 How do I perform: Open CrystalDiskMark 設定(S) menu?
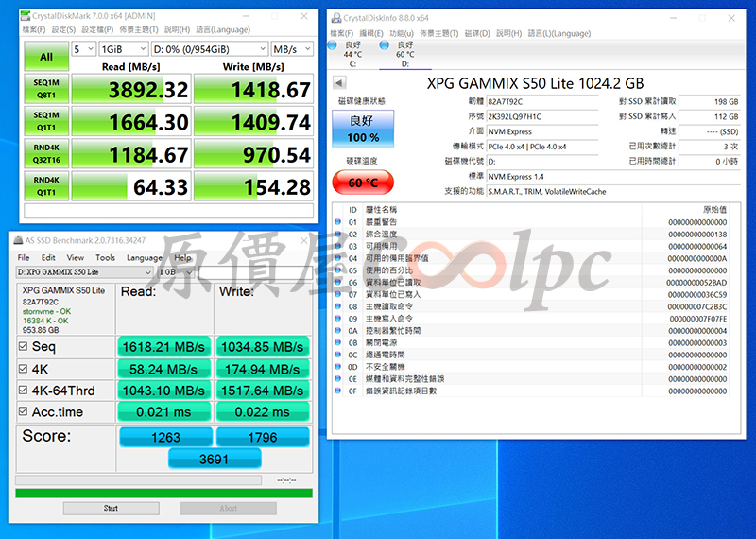[x=63, y=30]
